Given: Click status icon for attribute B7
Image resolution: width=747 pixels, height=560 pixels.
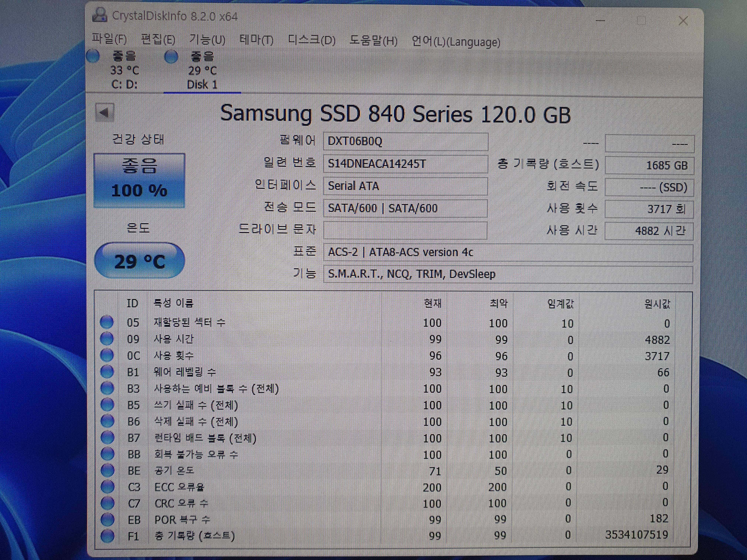Looking at the screenshot, I should tap(108, 437).
